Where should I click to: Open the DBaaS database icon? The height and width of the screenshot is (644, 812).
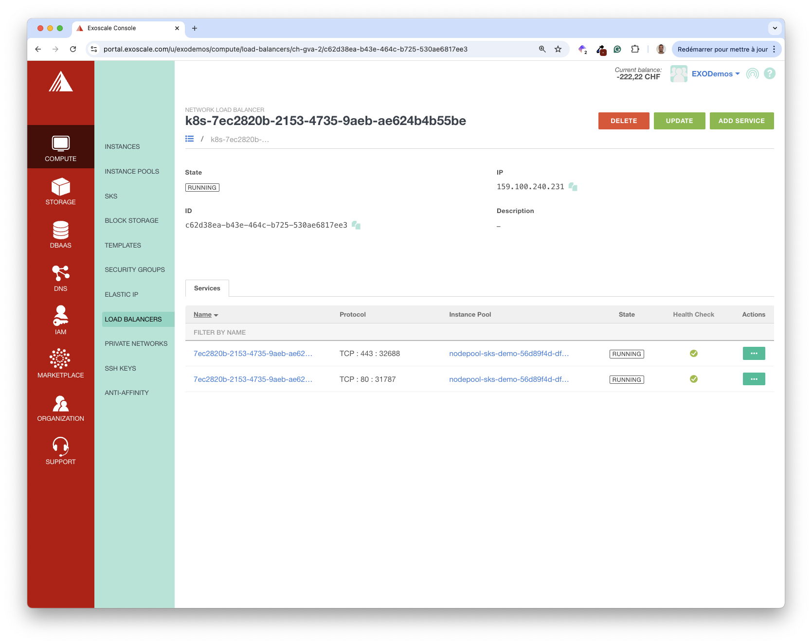pyautogui.click(x=60, y=230)
